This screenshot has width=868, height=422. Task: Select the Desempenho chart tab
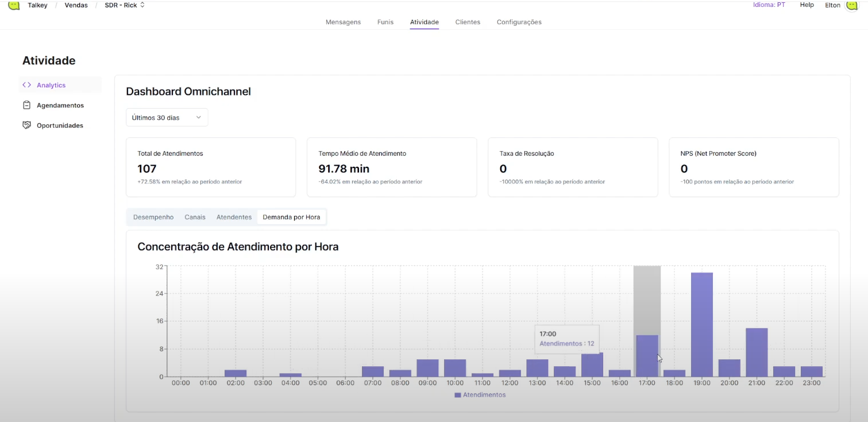(x=153, y=217)
